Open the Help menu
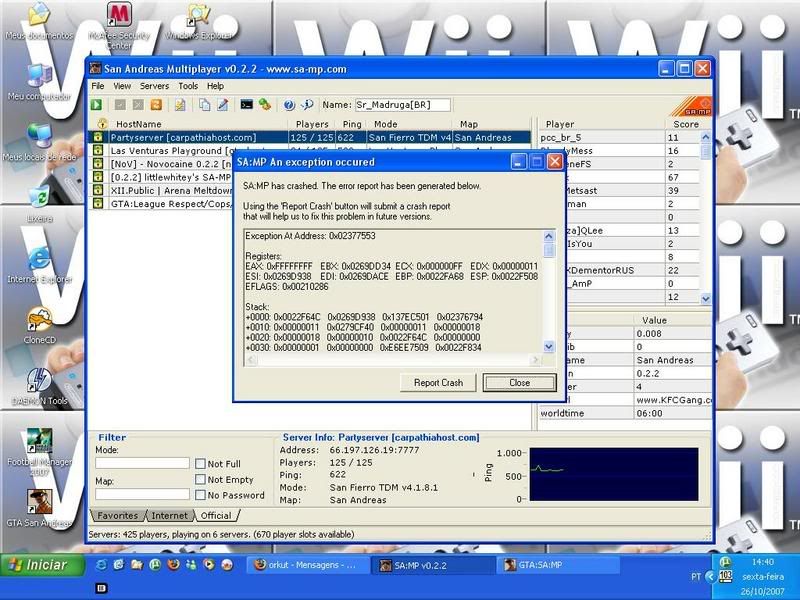The width and height of the screenshot is (800, 600). point(215,86)
